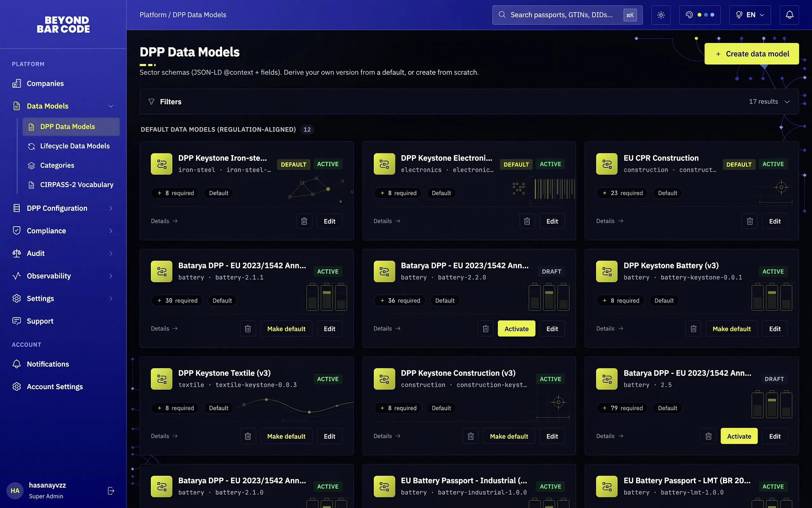Open the EN language dropdown
The width and height of the screenshot is (812, 508).
[750, 15]
